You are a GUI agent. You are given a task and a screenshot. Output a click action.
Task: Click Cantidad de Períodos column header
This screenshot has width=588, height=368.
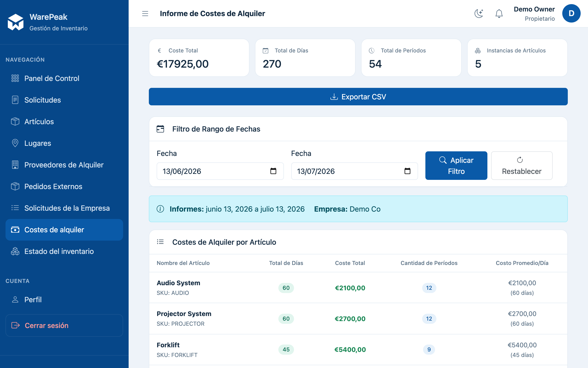(429, 263)
